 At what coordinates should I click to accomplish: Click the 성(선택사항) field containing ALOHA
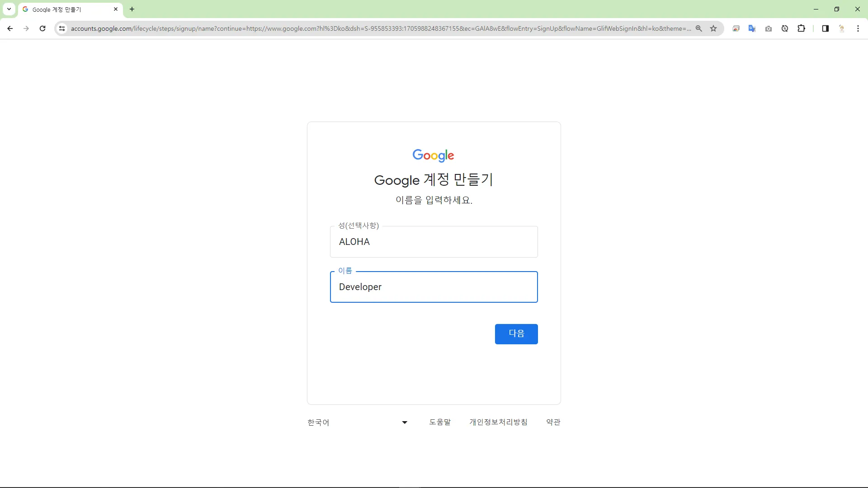click(434, 242)
